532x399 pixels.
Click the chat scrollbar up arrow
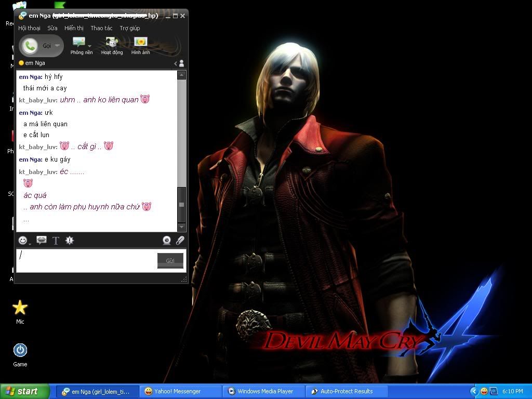[x=181, y=75]
